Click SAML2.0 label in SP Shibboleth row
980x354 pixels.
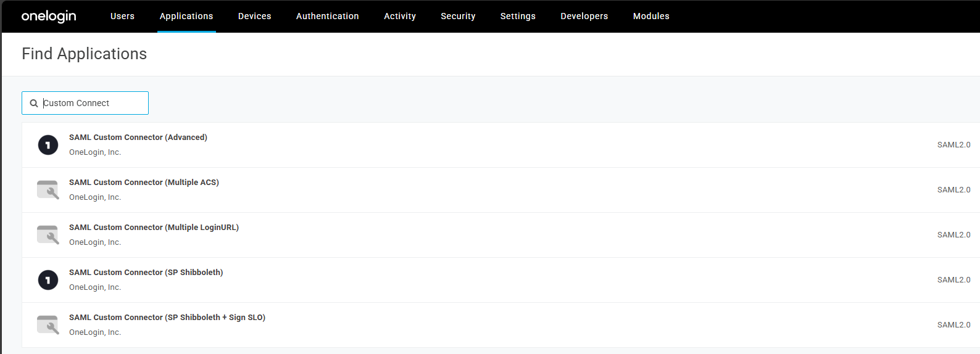pyautogui.click(x=953, y=280)
